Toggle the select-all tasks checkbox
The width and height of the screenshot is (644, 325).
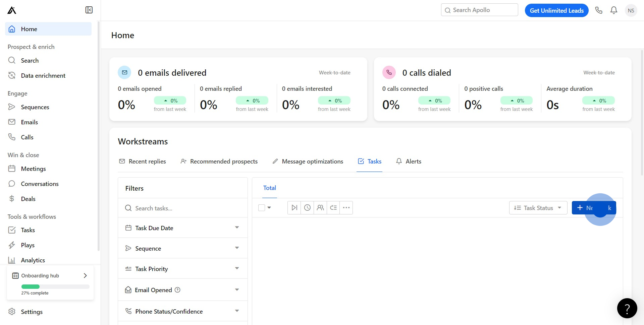262,208
